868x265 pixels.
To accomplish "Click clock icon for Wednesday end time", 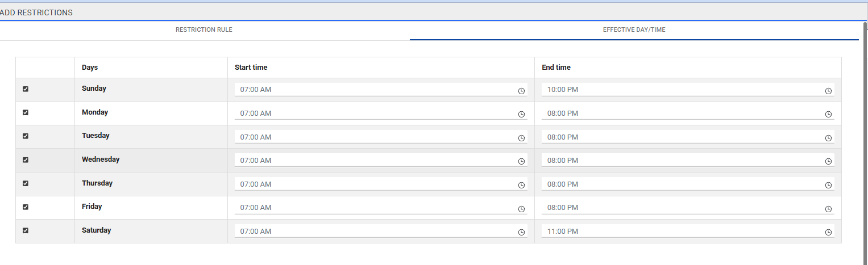I will pos(828,162).
